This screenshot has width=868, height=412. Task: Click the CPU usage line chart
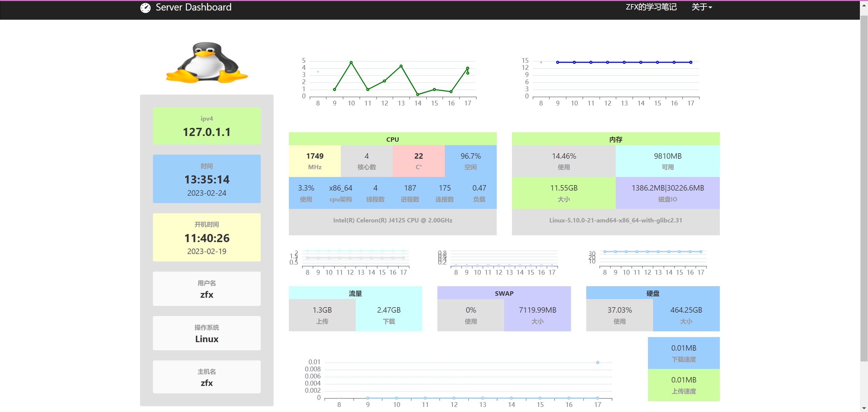pyautogui.click(x=390, y=80)
